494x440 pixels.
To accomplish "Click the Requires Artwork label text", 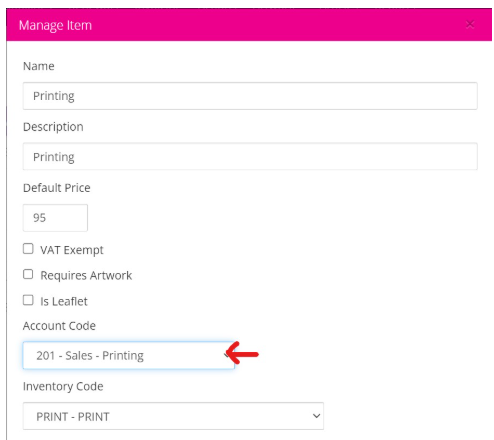I will click(x=86, y=276).
